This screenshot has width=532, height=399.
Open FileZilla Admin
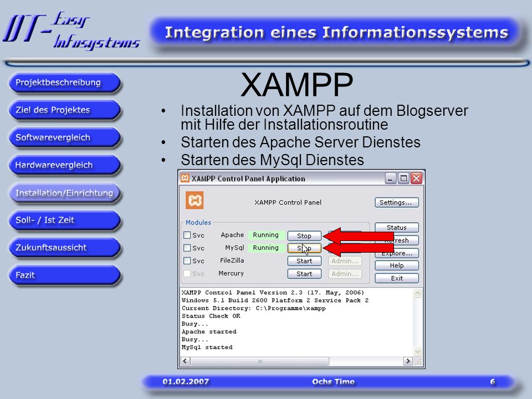(345, 261)
